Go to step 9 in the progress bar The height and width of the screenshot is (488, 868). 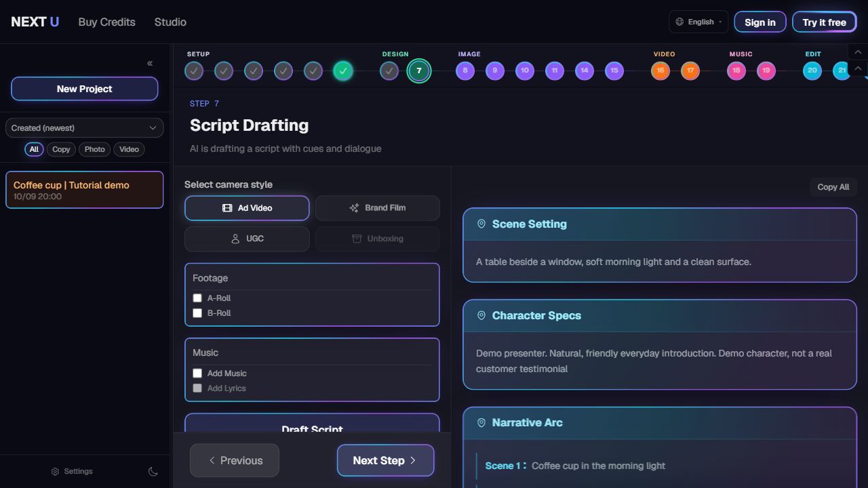[495, 70]
